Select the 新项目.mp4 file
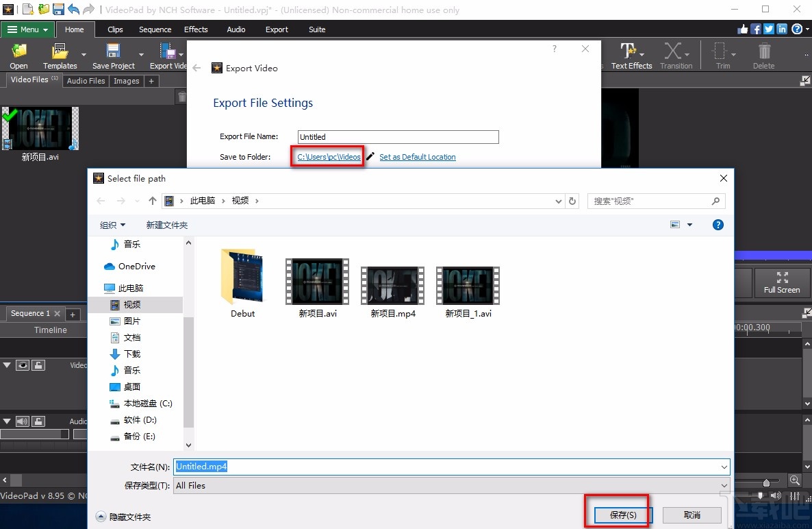Screen dimensions: 812x529 click(393, 292)
